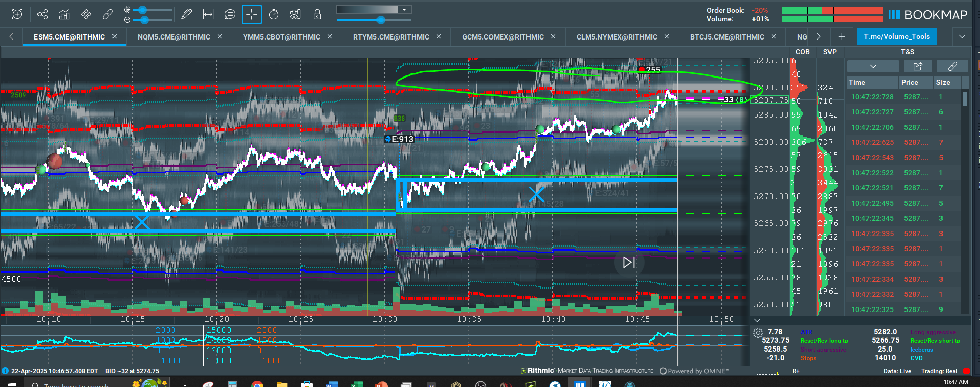Open the T.me/Volume_Tools button
Image resolution: width=980 pixels, height=387 pixels.
(x=897, y=36)
